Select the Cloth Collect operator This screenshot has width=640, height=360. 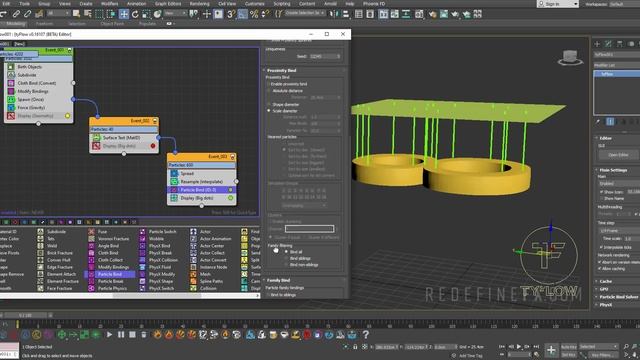tap(105, 260)
